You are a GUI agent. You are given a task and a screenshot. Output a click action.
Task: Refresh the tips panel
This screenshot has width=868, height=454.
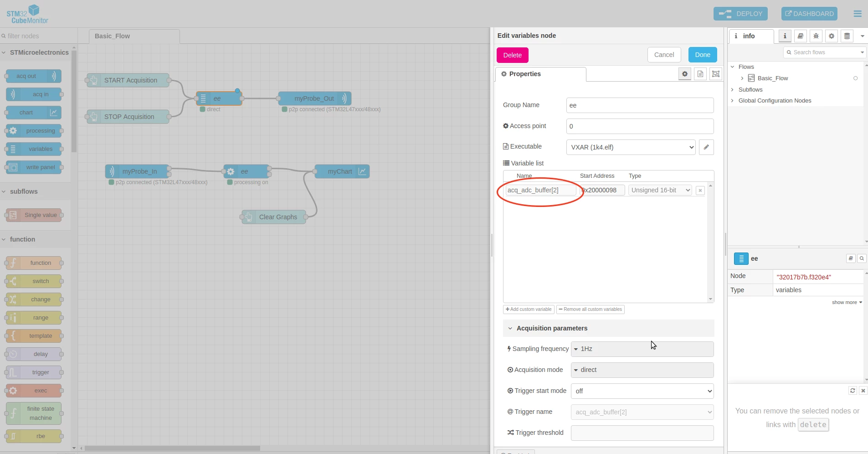click(853, 391)
